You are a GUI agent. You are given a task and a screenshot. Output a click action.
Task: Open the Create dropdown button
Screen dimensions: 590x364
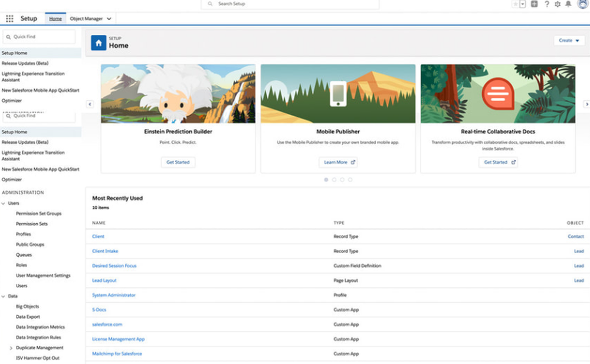coord(569,40)
